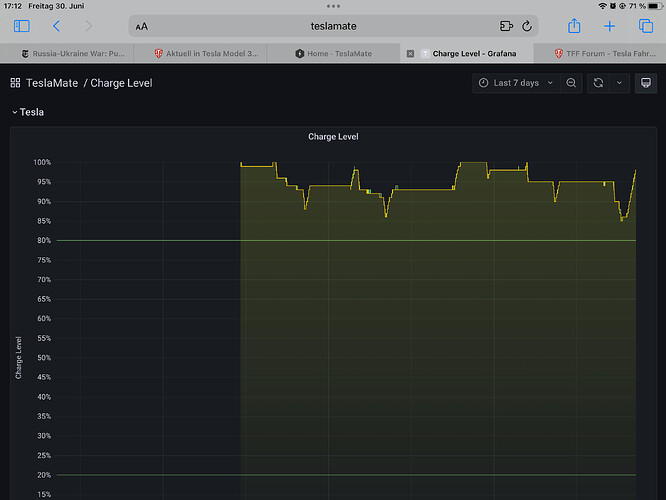
Task: Collapse the Tesla row
Action: [x=28, y=112]
